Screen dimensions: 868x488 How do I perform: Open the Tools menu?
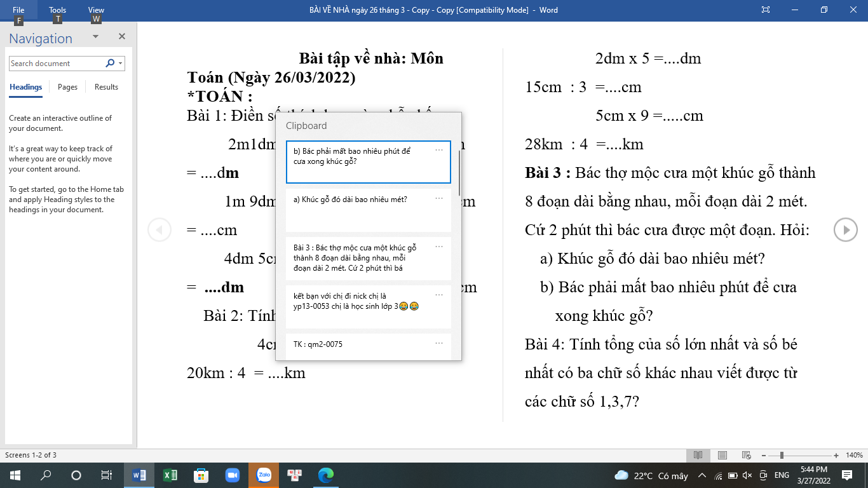(x=57, y=10)
